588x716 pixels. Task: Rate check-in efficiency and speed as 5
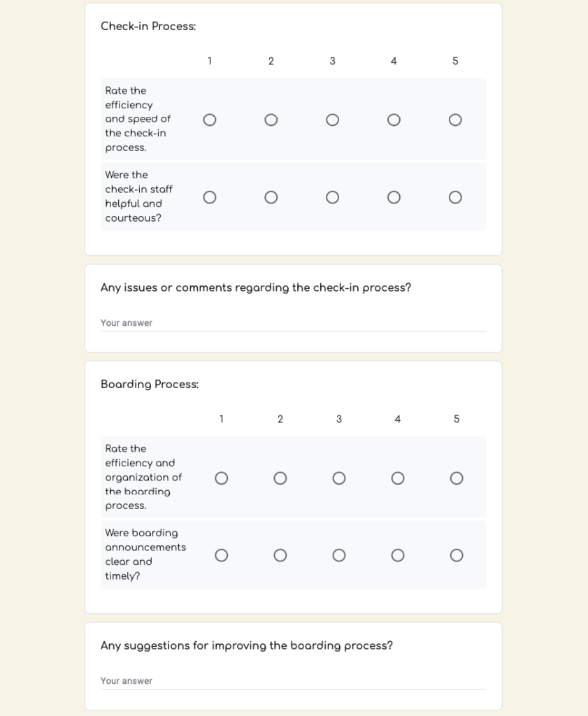click(455, 120)
